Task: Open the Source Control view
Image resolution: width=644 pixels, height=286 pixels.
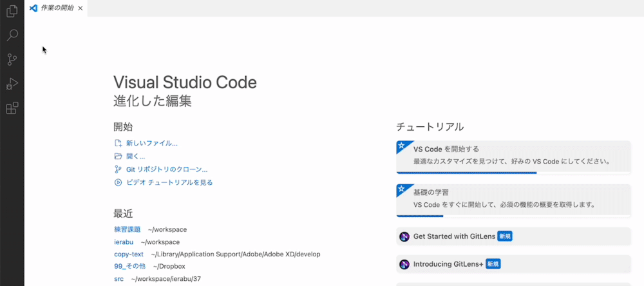Action: click(12, 60)
